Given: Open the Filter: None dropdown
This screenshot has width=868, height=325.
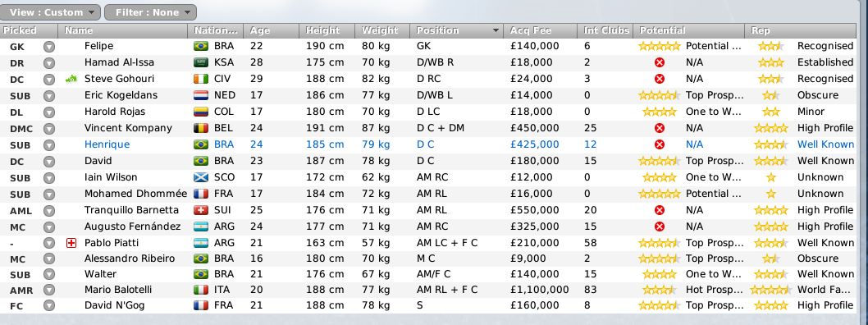Looking at the screenshot, I should coord(150,12).
